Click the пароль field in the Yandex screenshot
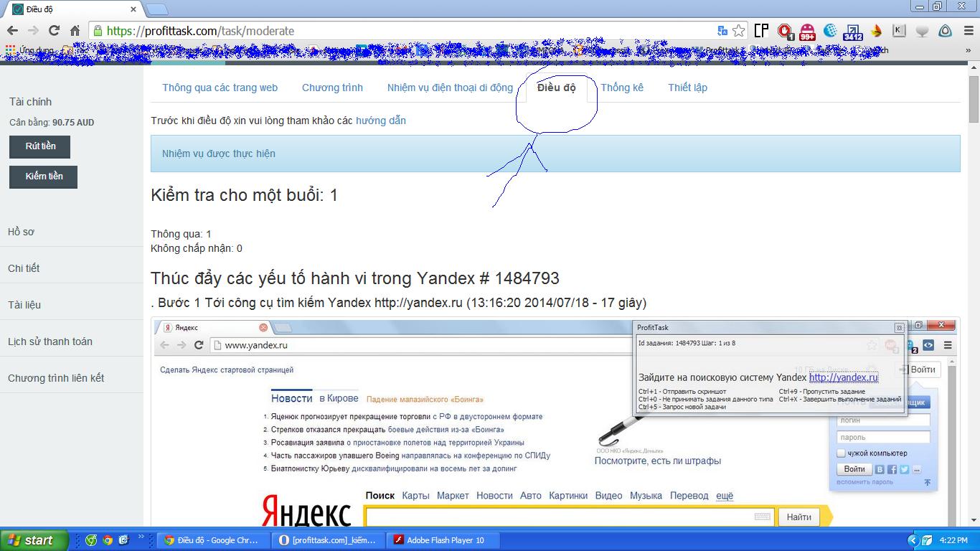Screen dimensions: 980x551 [883, 437]
